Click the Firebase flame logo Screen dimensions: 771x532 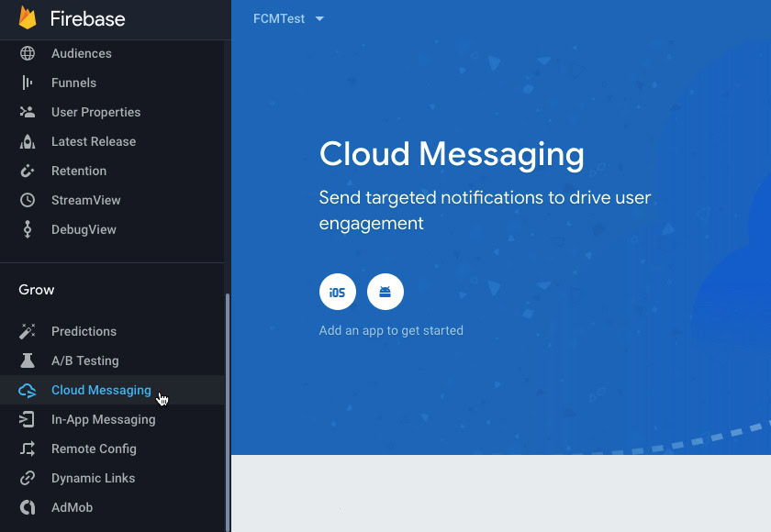(28, 18)
